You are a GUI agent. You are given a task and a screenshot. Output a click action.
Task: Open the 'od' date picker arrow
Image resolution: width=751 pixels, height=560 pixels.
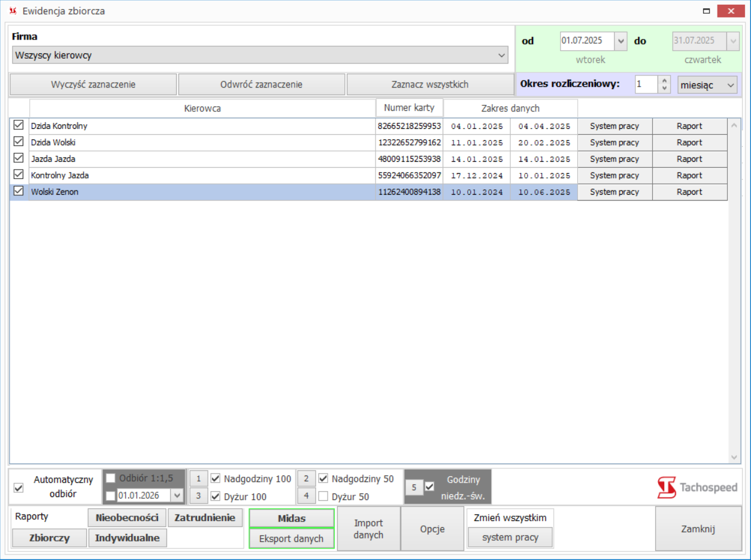[620, 41]
